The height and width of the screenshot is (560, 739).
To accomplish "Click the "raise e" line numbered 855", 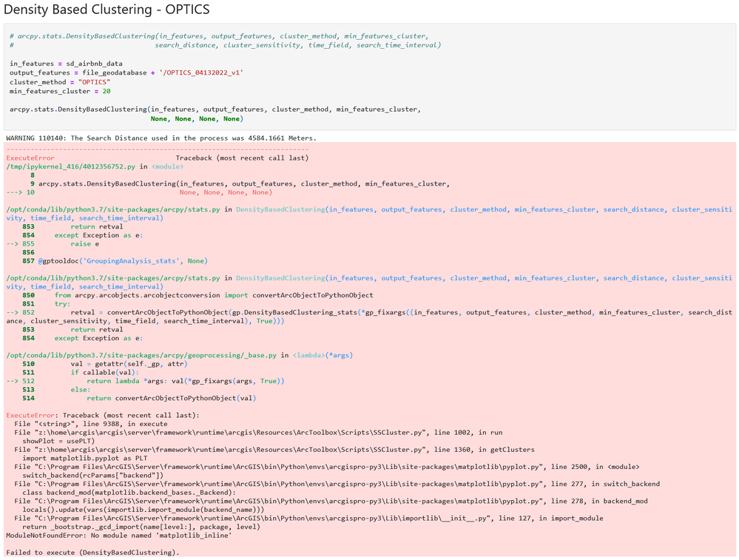I will click(85, 243).
